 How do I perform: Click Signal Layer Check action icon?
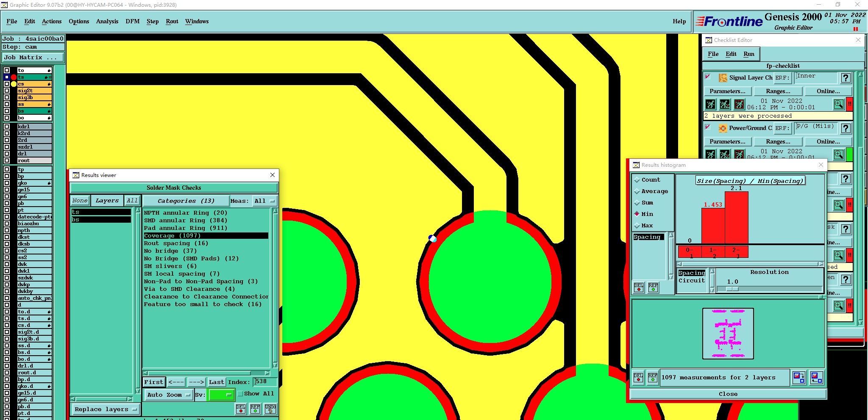(x=723, y=78)
